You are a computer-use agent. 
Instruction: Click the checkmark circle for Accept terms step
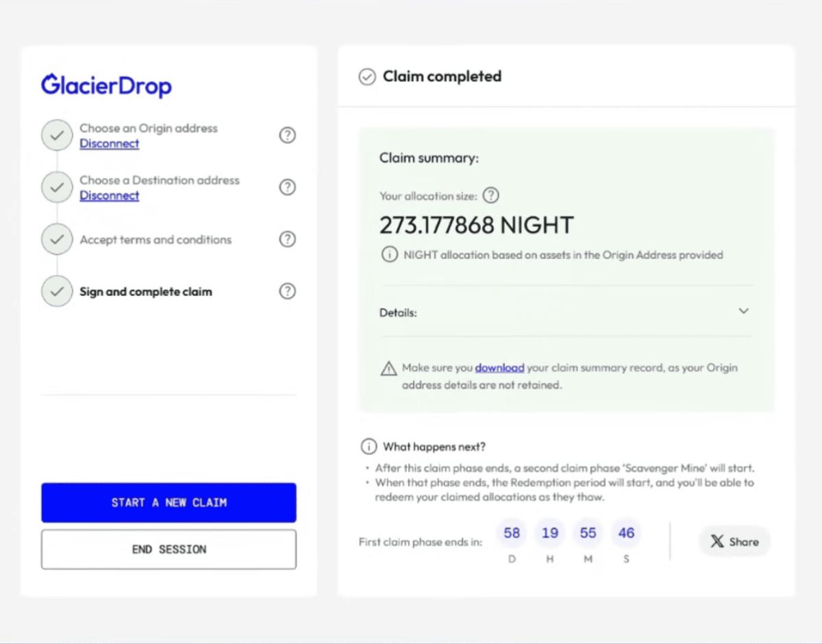click(57, 239)
